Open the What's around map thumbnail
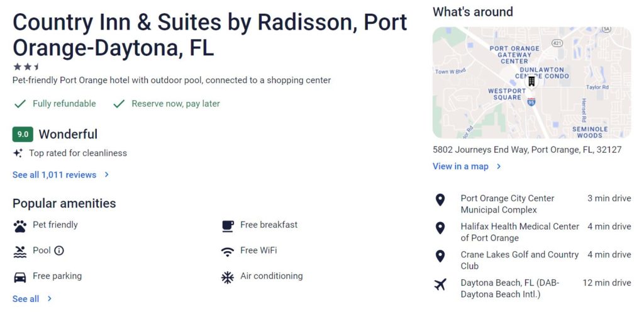The height and width of the screenshot is (319, 644). point(531,82)
